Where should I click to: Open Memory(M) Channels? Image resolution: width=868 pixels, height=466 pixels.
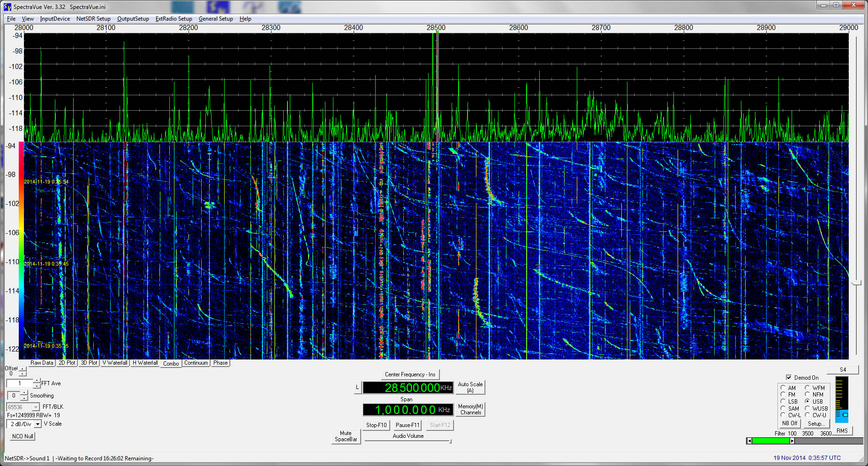pos(470,410)
